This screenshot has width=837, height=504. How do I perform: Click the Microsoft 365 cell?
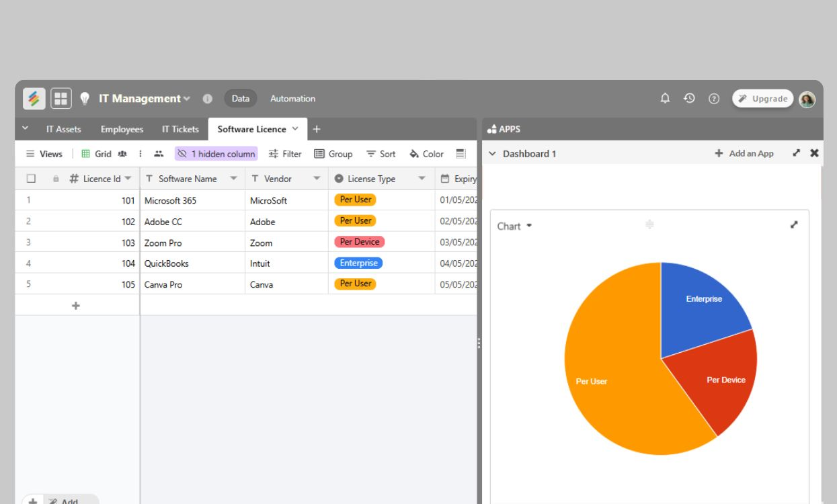(192, 200)
